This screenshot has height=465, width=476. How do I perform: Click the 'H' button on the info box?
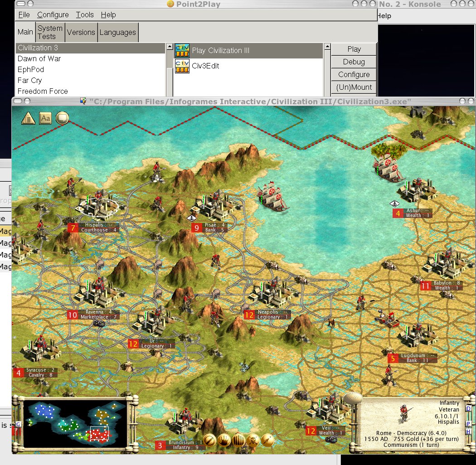tap(468, 431)
